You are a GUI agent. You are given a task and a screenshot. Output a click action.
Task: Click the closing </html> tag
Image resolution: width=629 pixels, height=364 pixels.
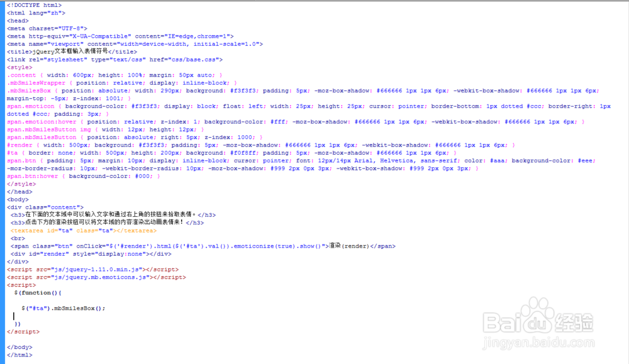click(19, 355)
